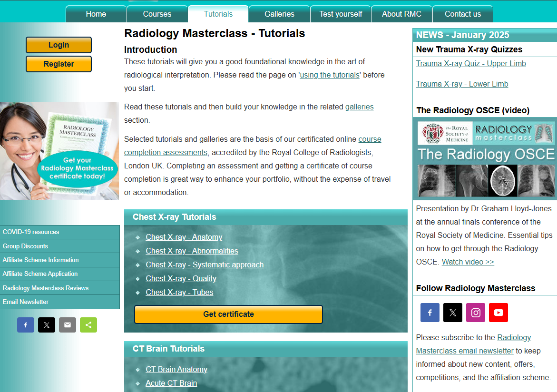
Task: Click the 'Watch video >>' link
Action: coord(468,262)
